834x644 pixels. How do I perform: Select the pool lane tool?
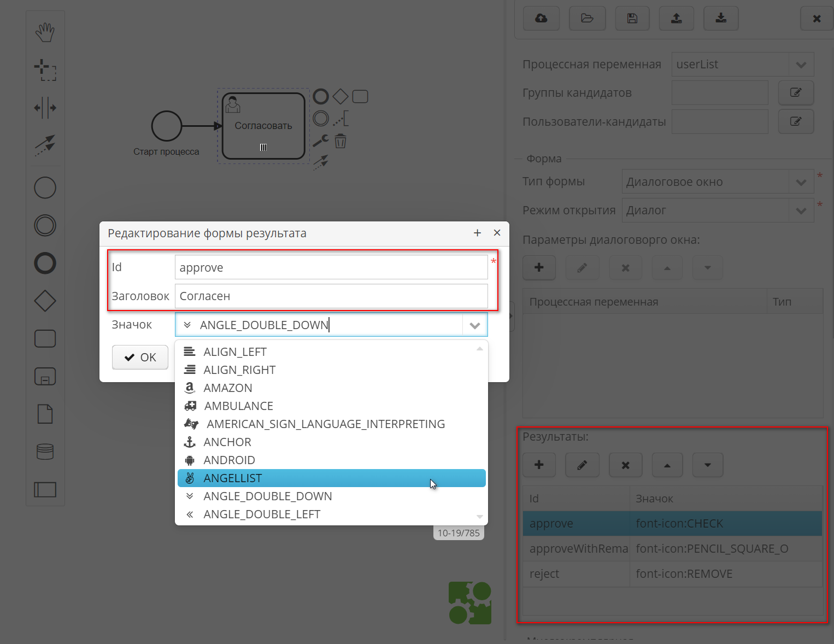pyautogui.click(x=45, y=490)
